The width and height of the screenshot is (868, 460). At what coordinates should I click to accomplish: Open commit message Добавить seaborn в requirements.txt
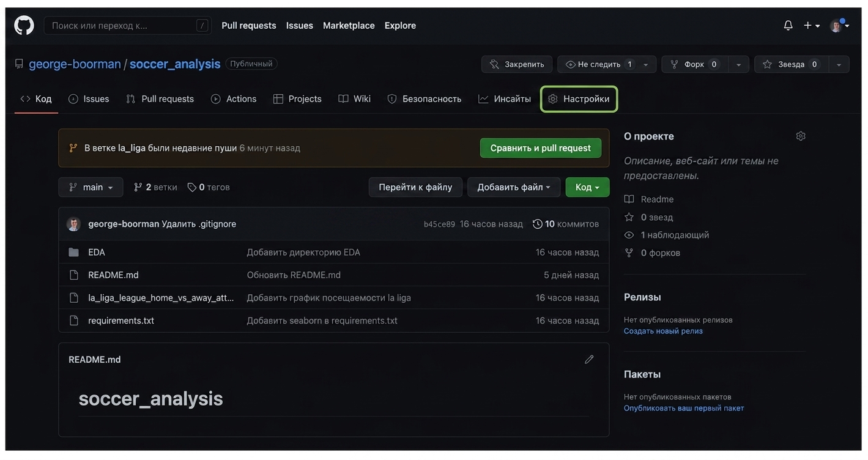click(x=322, y=321)
